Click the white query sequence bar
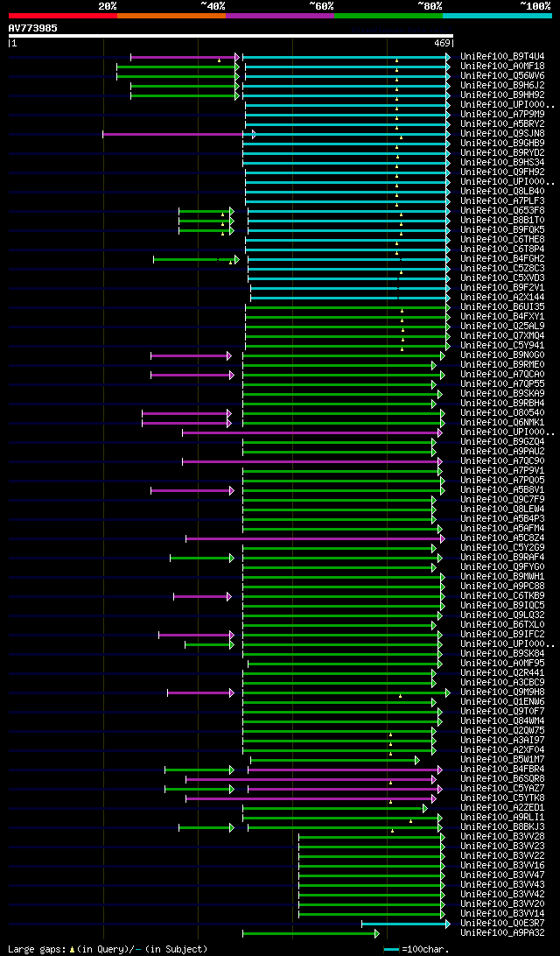This screenshot has width=560, height=956. coord(231,36)
